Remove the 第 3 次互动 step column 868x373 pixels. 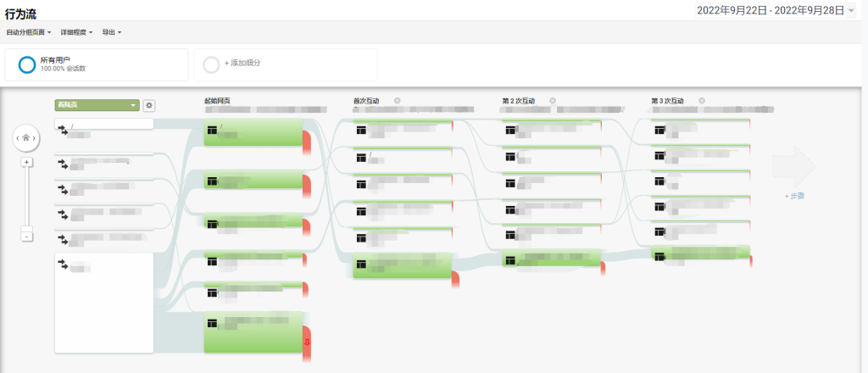(701, 101)
